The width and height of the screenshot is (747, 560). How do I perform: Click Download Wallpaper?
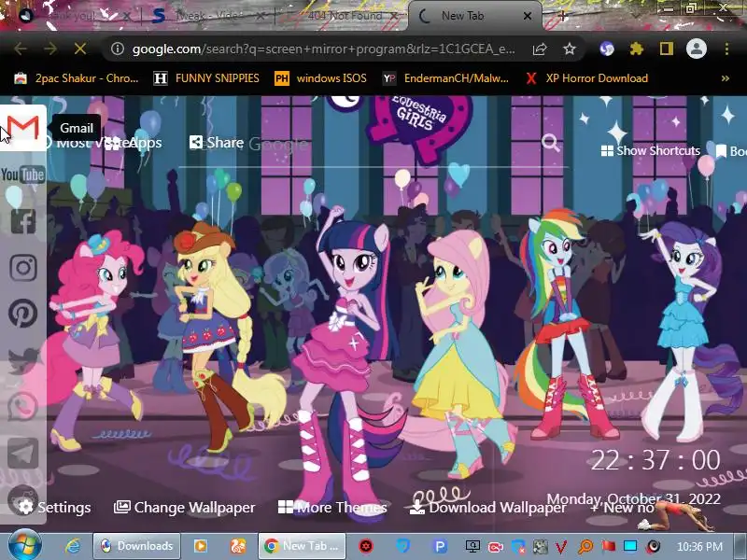pyautogui.click(x=487, y=507)
